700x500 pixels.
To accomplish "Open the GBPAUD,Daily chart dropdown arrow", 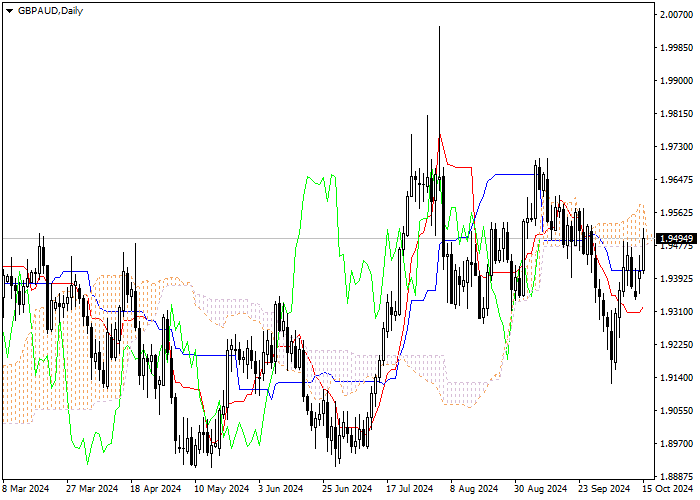I will (x=9, y=11).
